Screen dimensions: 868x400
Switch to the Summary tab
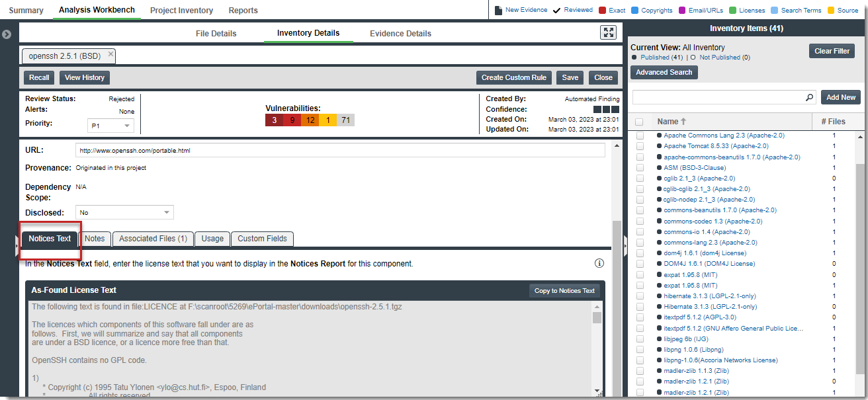(x=26, y=10)
